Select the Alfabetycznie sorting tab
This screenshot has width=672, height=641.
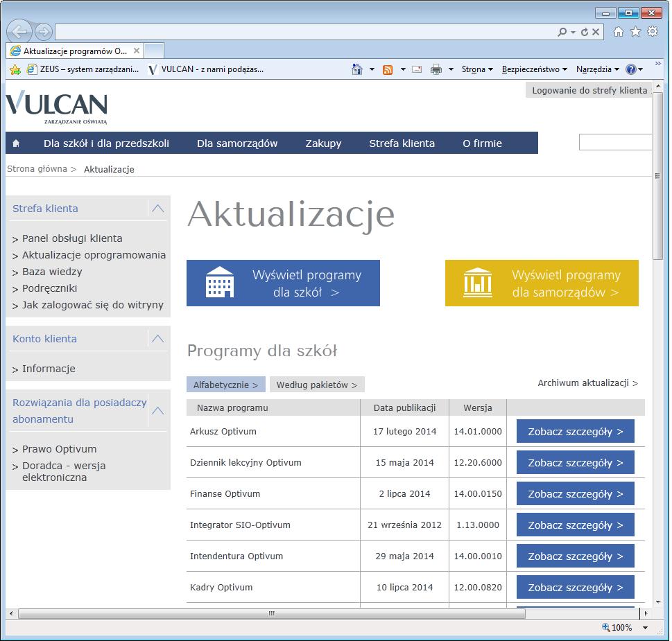tap(226, 385)
